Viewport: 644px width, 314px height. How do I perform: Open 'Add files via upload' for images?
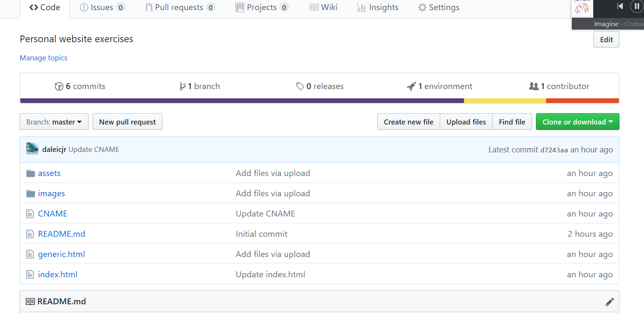273,193
